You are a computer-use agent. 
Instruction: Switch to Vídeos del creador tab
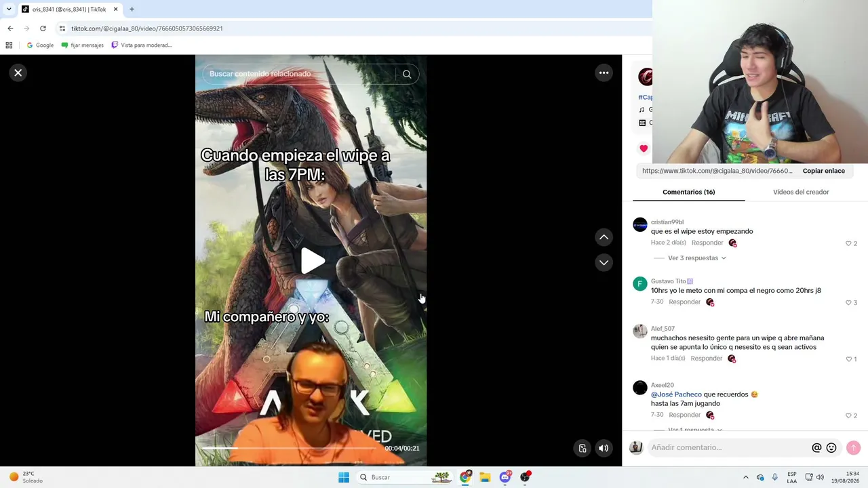801,192
